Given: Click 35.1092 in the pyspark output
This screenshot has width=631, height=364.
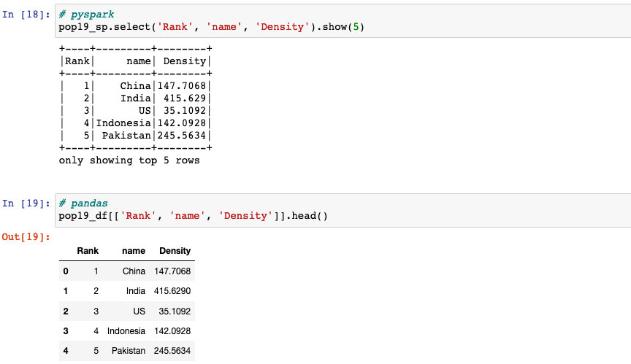Looking at the screenshot, I should tap(185, 110).
